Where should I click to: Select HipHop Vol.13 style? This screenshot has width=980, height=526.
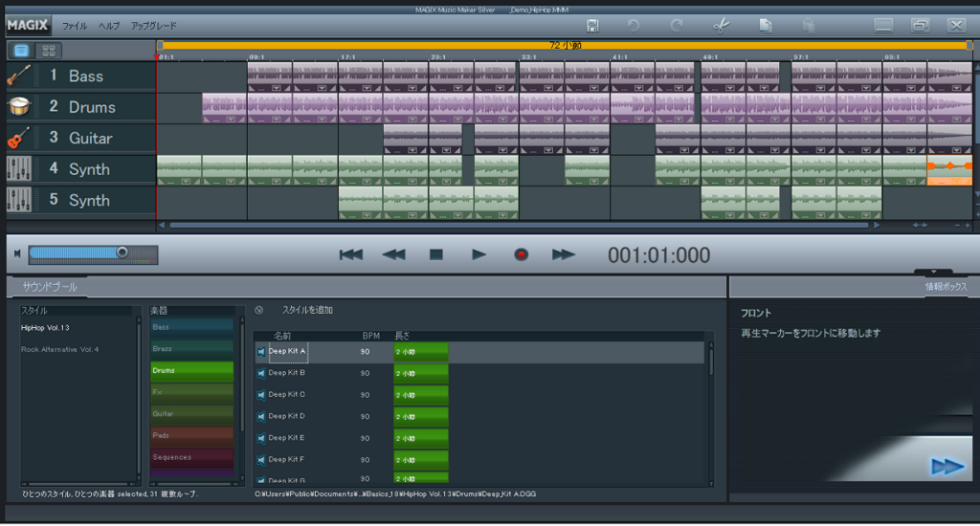(x=45, y=328)
